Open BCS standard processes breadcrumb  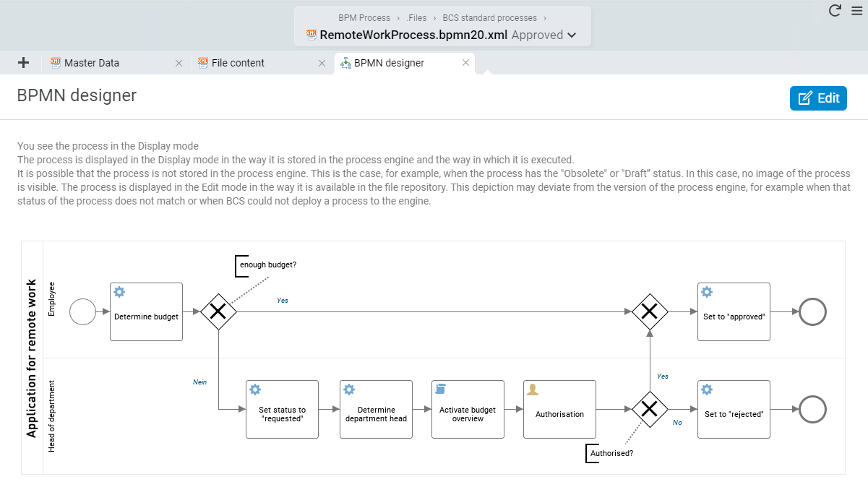click(x=489, y=17)
